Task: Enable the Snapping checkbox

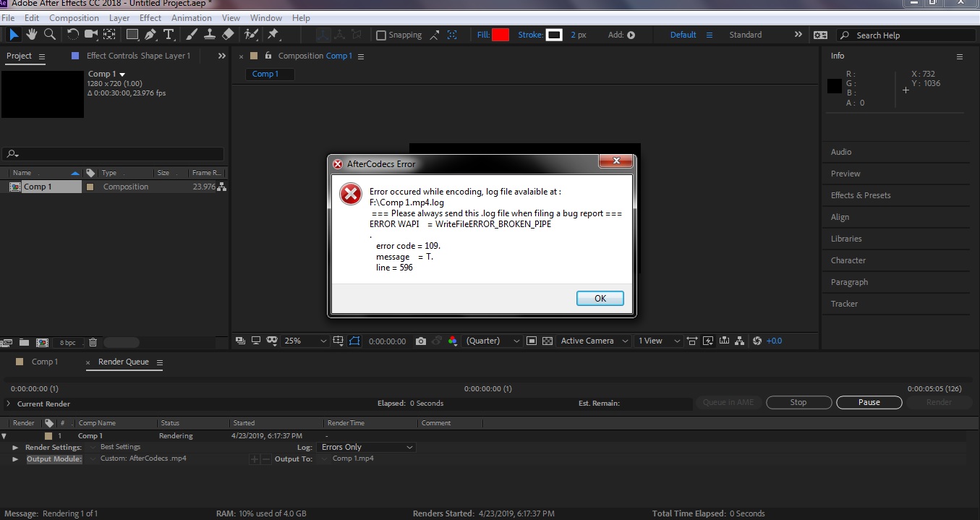Action: click(x=381, y=35)
